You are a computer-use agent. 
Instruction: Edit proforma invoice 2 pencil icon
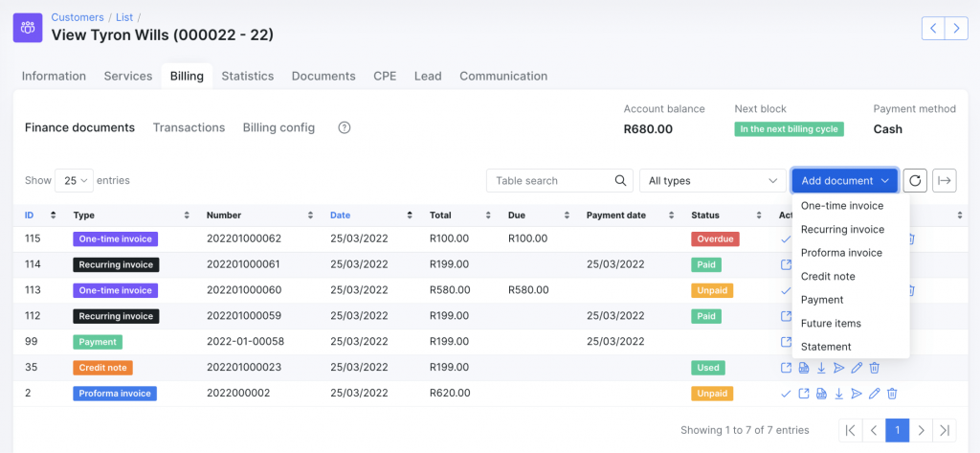875,394
